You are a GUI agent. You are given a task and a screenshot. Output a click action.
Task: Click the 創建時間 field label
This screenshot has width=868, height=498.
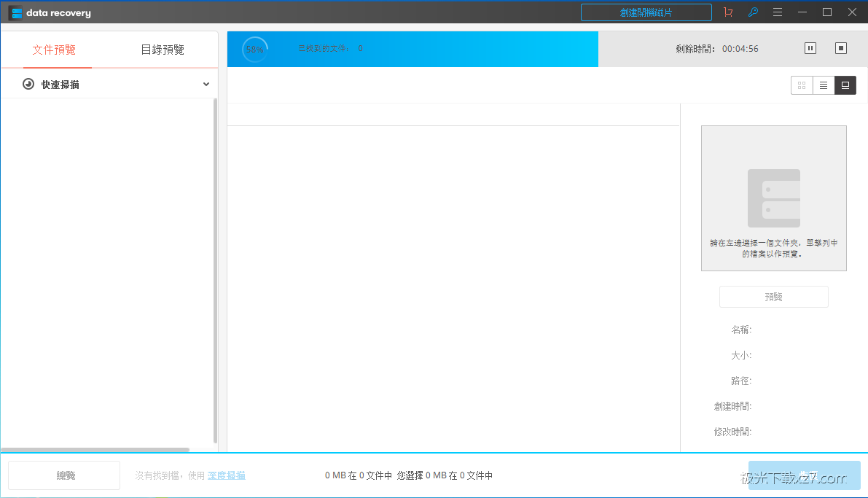click(x=732, y=406)
